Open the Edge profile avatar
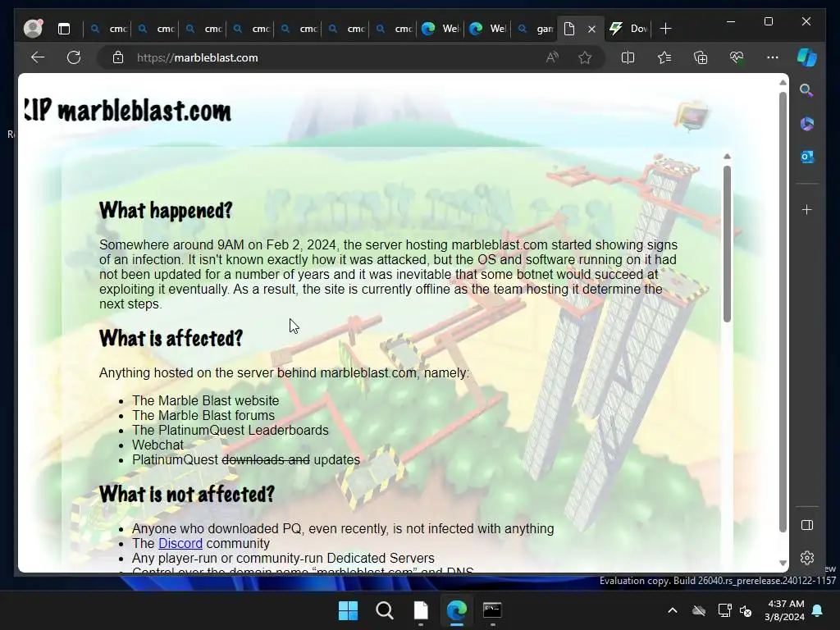 33,29
